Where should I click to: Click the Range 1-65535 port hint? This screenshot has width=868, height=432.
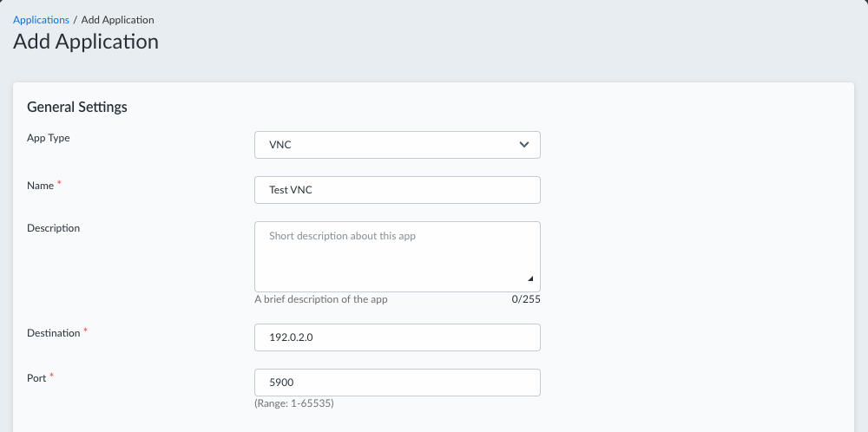[x=294, y=403]
